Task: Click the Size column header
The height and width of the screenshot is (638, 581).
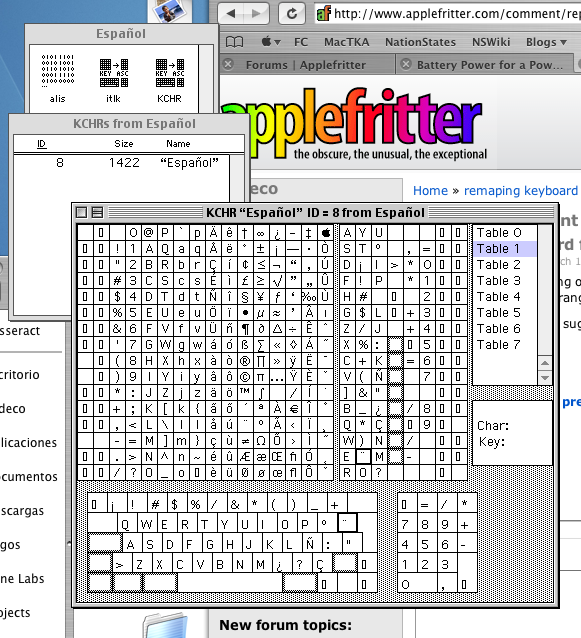Action: [x=124, y=144]
